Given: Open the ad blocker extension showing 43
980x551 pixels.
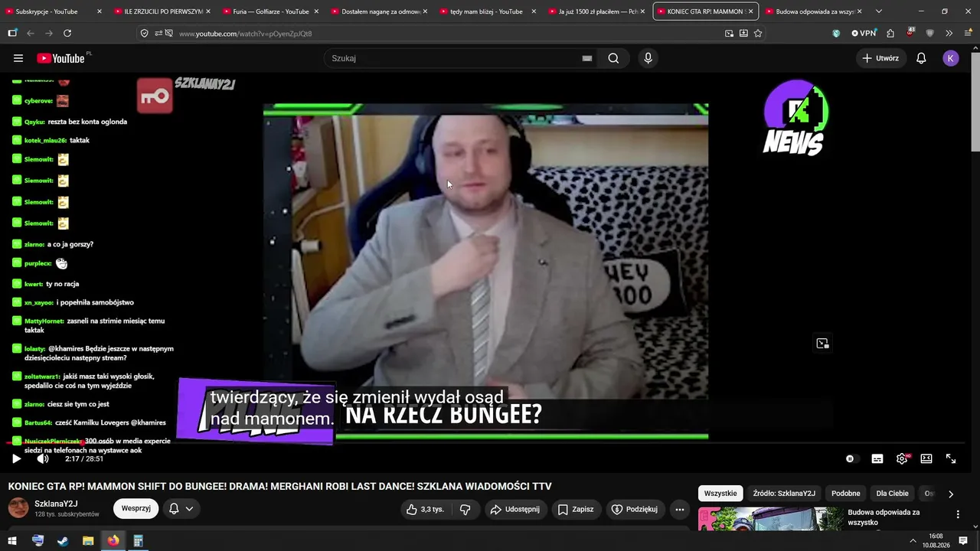Looking at the screenshot, I should click(910, 32).
